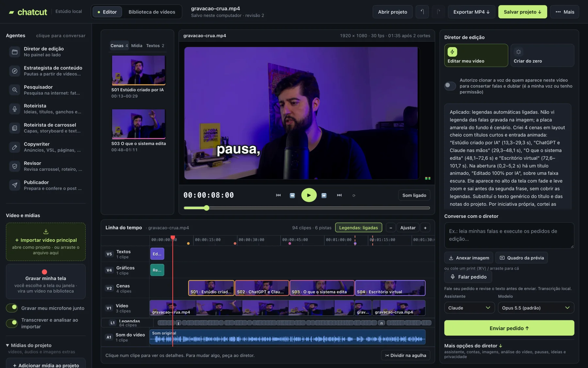Play the video preview
Viewport: 588px width, 368px height.
point(309,195)
